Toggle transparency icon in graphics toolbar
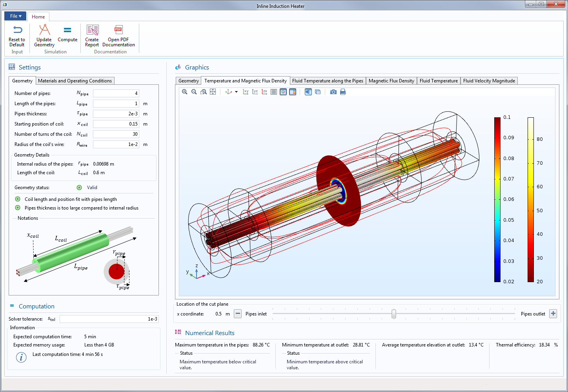 tap(318, 92)
